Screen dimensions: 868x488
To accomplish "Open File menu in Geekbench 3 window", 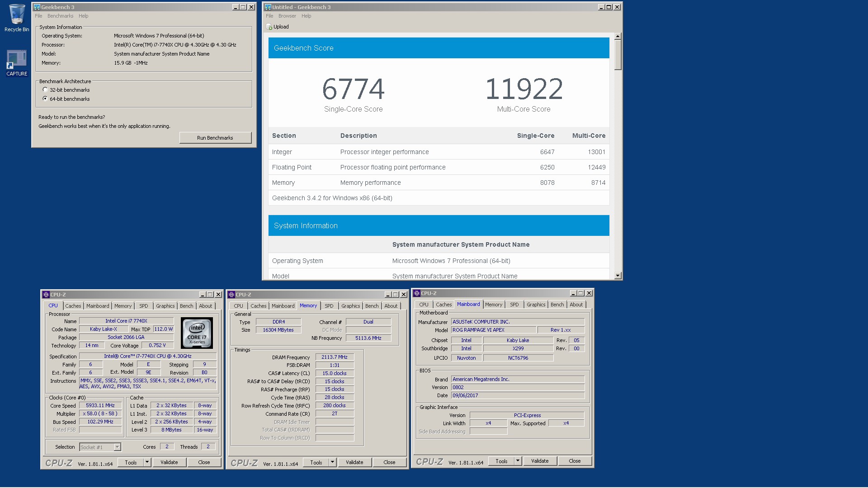I will coord(38,16).
